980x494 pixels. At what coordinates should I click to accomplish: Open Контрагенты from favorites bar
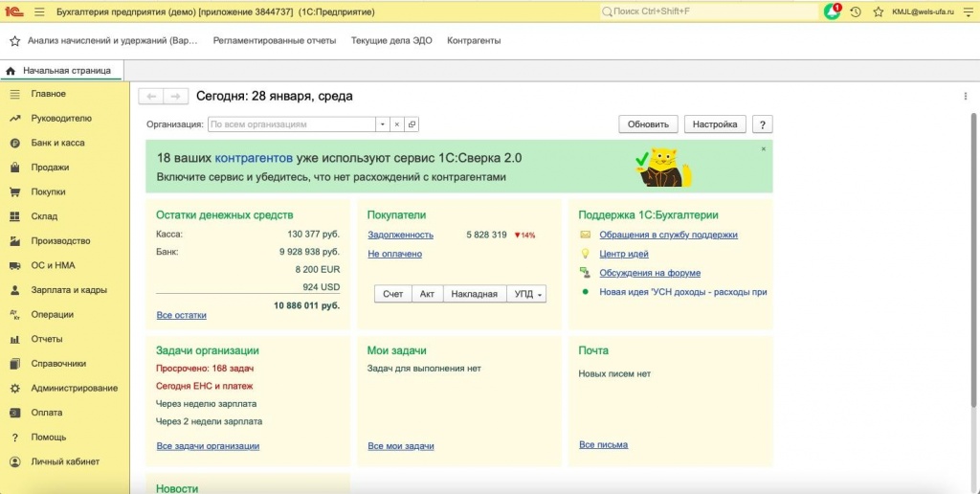[474, 40]
